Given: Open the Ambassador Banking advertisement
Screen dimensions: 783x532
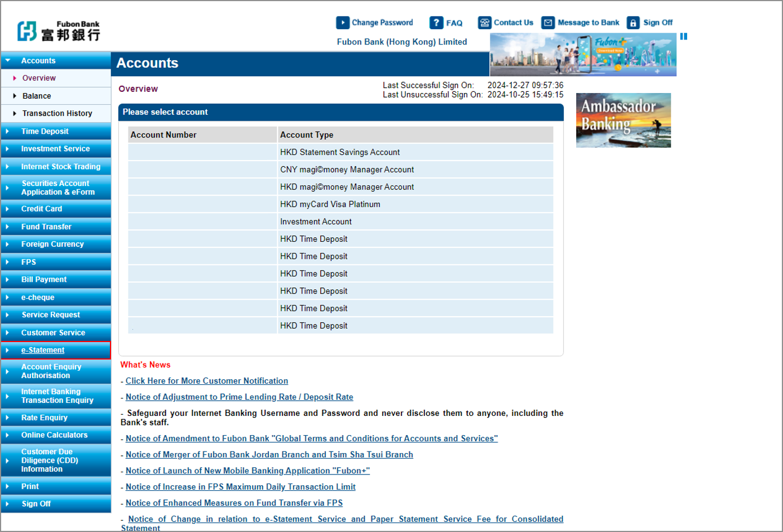Looking at the screenshot, I should [623, 121].
